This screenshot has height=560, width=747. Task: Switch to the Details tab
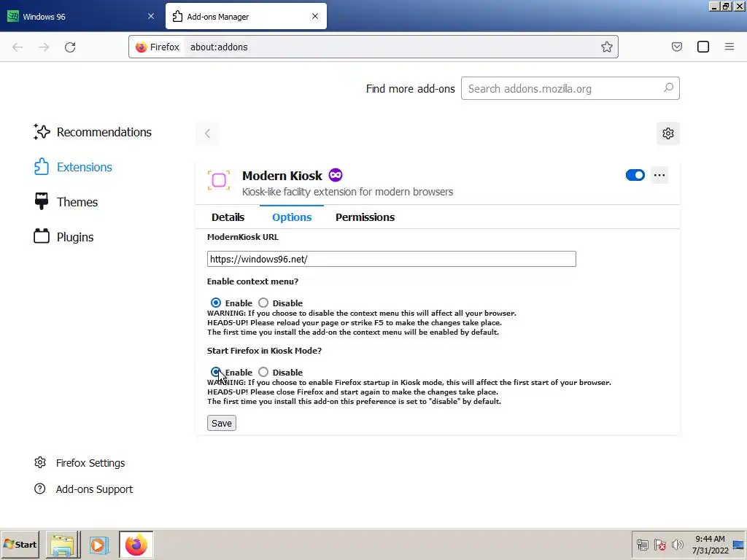tap(228, 217)
